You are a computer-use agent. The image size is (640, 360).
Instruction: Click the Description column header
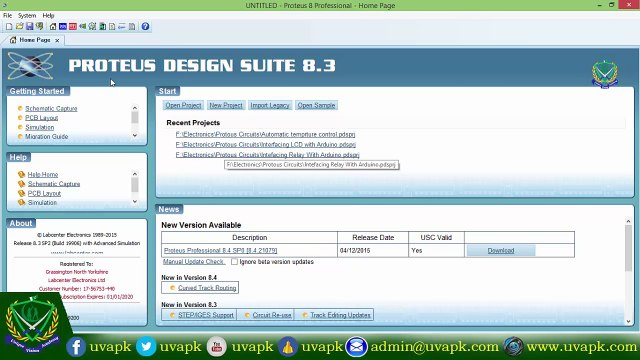pos(249,238)
